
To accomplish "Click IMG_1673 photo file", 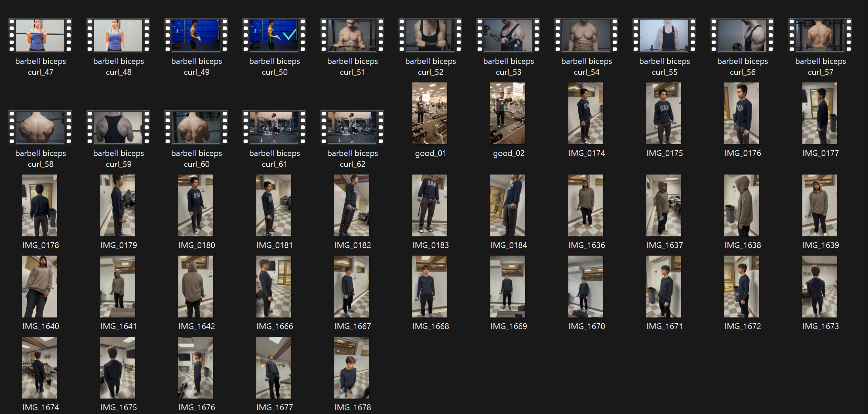I will 820,287.
